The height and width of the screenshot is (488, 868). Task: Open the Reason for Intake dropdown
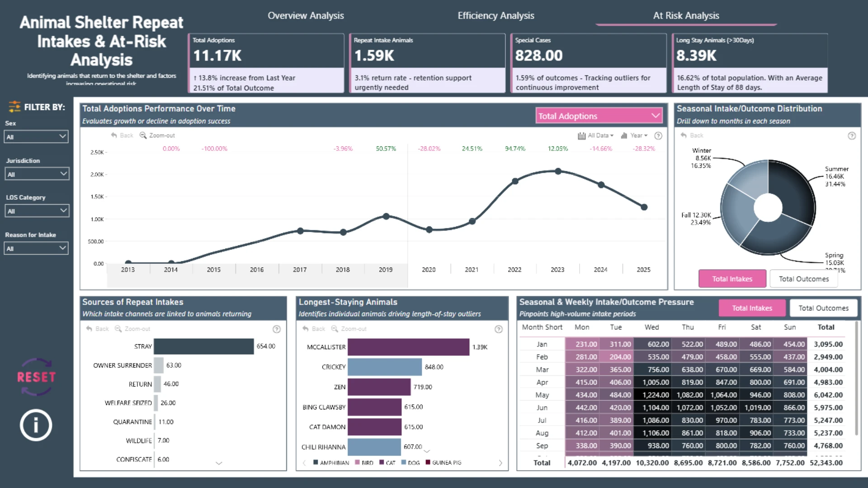pyautogui.click(x=36, y=249)
